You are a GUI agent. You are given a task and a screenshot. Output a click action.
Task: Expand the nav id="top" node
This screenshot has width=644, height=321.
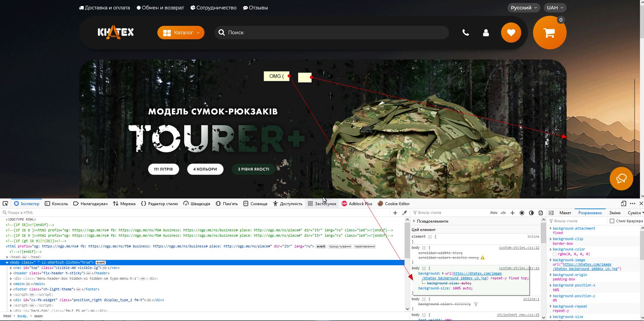(x=11, y=268)
